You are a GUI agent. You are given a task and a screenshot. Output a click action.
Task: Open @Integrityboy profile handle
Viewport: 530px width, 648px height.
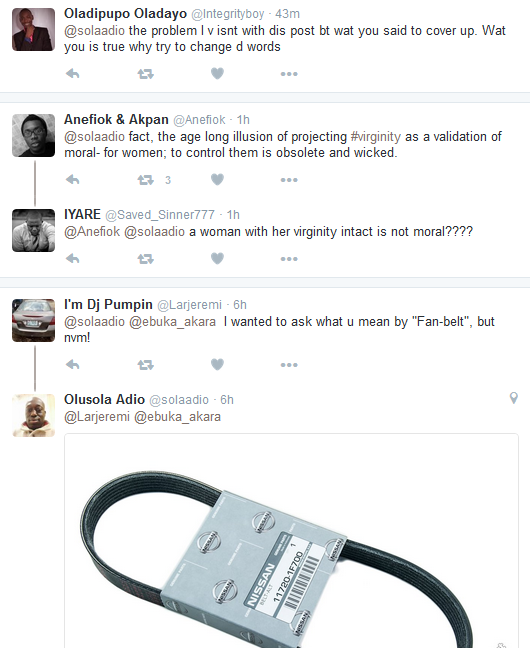tap(227, 14)
